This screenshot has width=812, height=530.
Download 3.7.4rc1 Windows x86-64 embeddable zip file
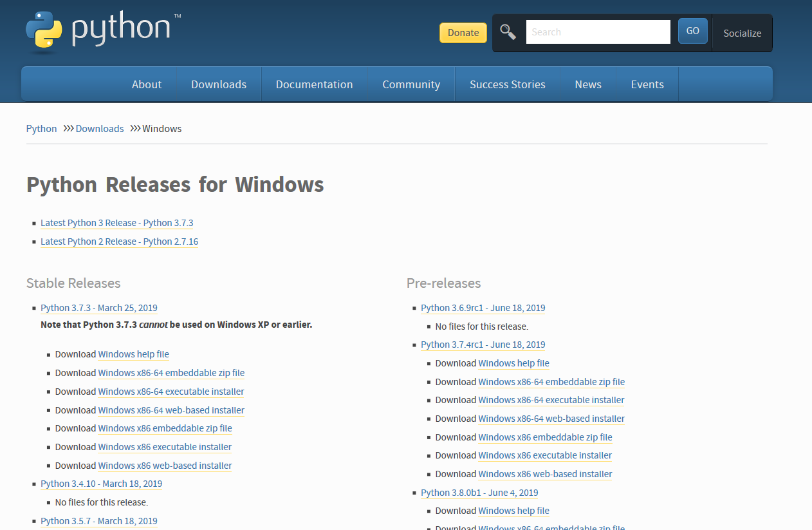[x=551, y=382]
